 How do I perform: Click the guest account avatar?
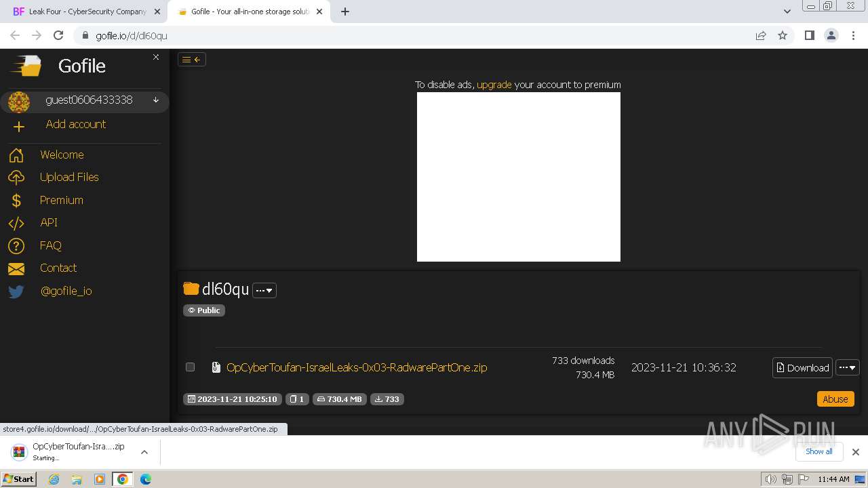tap(19, 102)
